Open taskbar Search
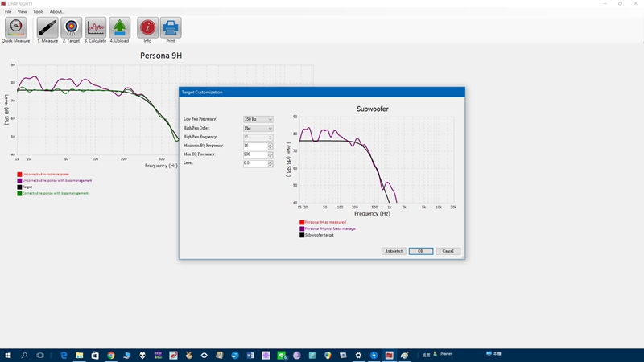The width and height of the screenshot is (644, 362). point(24,355)
